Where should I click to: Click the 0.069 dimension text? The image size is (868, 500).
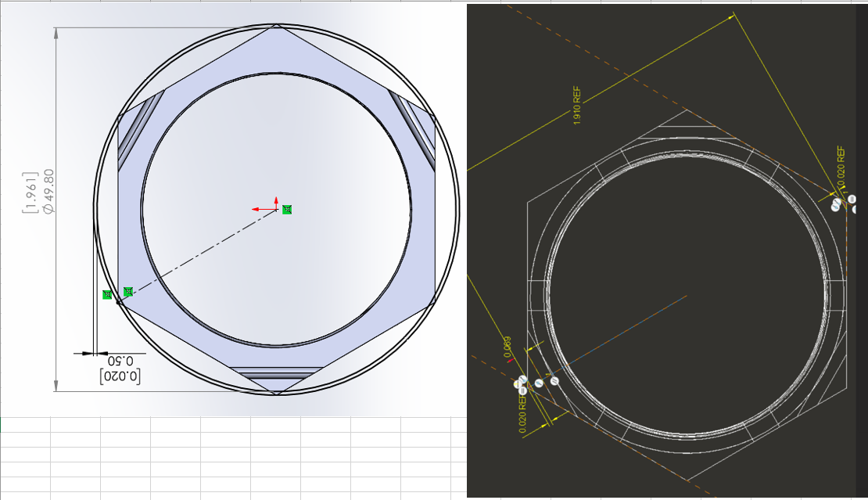tap(508, 347)
